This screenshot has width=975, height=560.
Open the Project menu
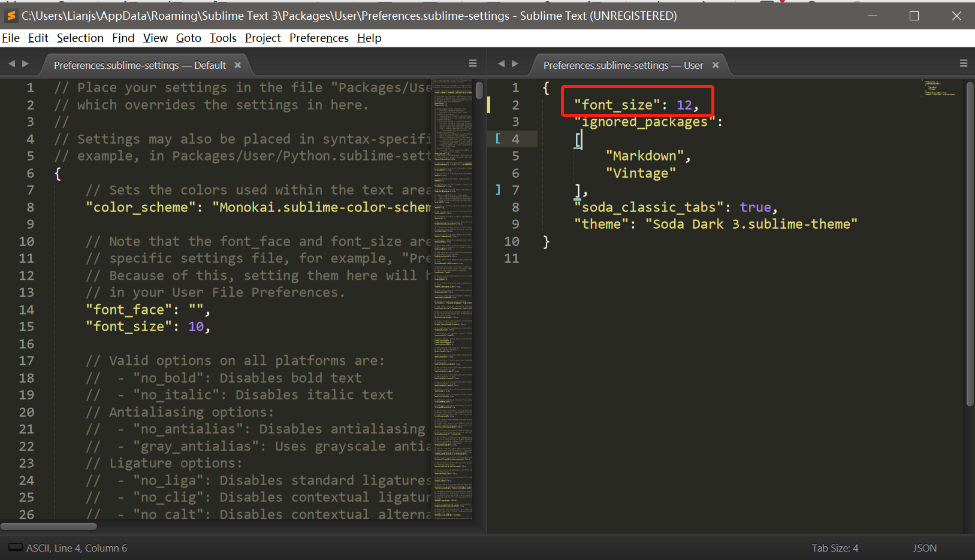pyautogui.click(x=263, y=38)
